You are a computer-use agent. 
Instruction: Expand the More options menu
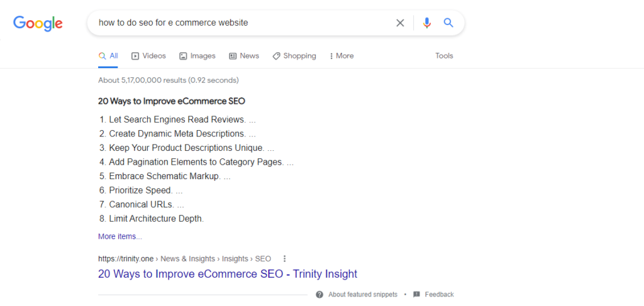coord(341,56)
